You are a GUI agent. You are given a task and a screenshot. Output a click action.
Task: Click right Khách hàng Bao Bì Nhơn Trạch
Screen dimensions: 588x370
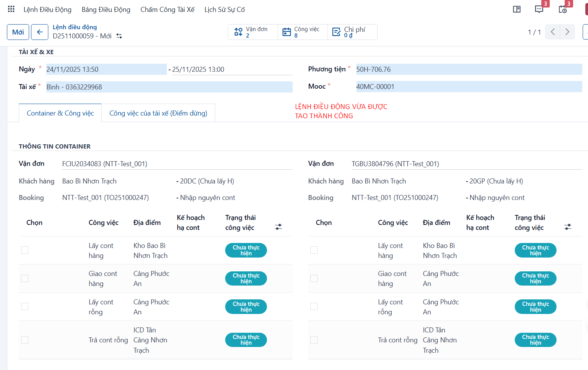pyautogui.click(x=379, y=181)
